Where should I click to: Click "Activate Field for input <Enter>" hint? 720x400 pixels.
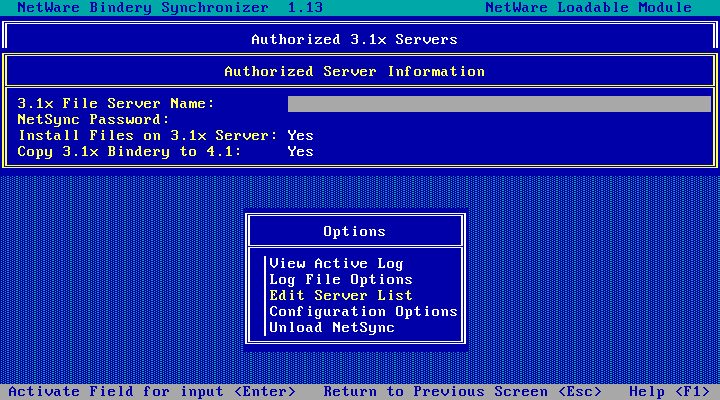[x=152, y=392]
